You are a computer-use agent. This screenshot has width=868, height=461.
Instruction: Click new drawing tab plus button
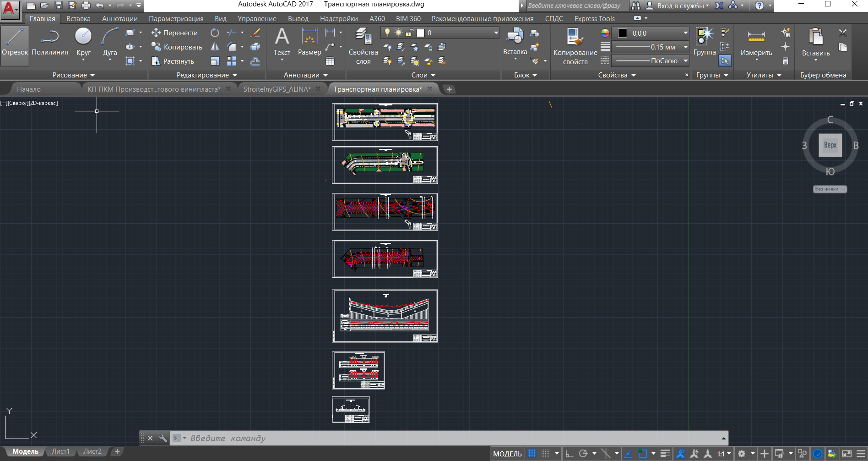(449, 89)
